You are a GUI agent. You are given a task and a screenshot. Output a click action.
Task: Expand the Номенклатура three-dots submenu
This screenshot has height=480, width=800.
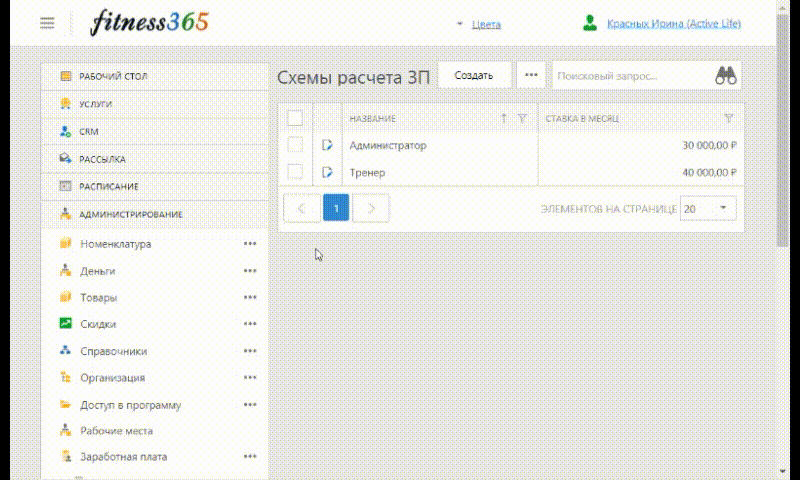250,244
